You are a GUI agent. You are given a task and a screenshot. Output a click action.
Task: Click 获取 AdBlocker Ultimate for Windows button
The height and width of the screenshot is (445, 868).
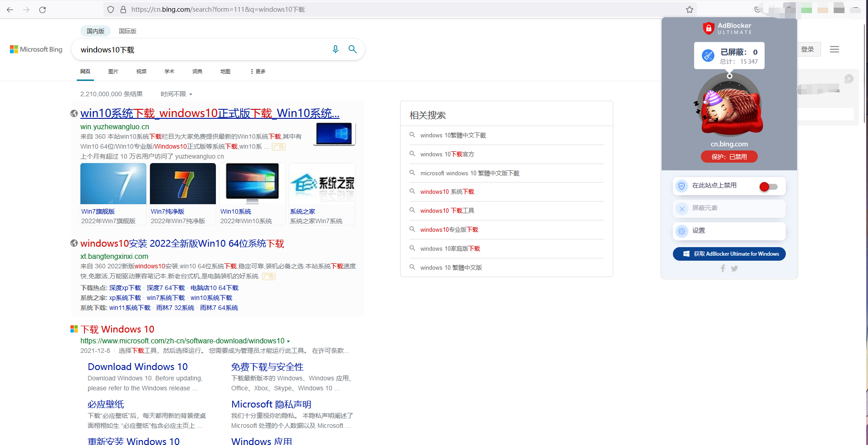(x=729, y=254)
